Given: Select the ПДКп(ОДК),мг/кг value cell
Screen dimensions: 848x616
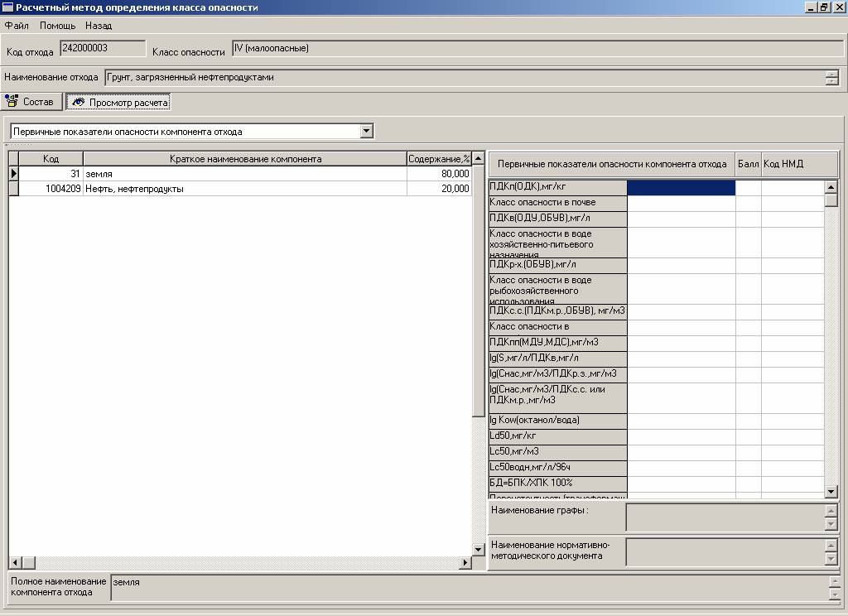Looking at the screenshot, I should (x=681, y=188).
